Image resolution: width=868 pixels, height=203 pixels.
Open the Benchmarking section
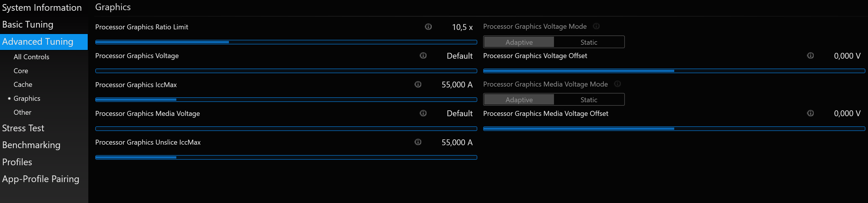[x=31, y=145]
